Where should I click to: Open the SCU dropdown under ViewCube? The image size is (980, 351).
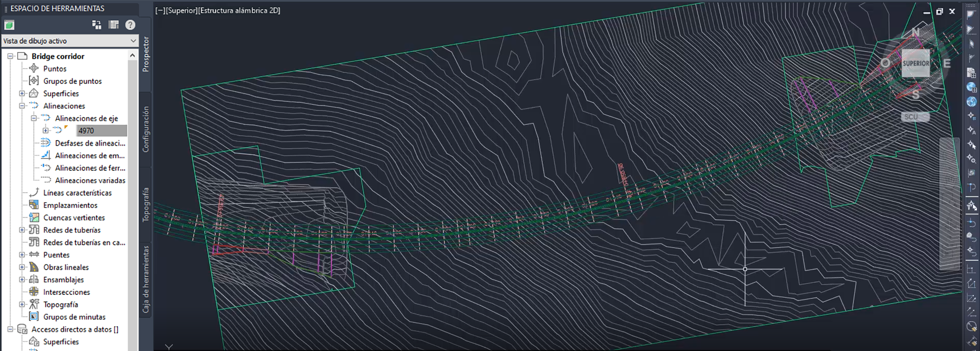tap(915, 117)
